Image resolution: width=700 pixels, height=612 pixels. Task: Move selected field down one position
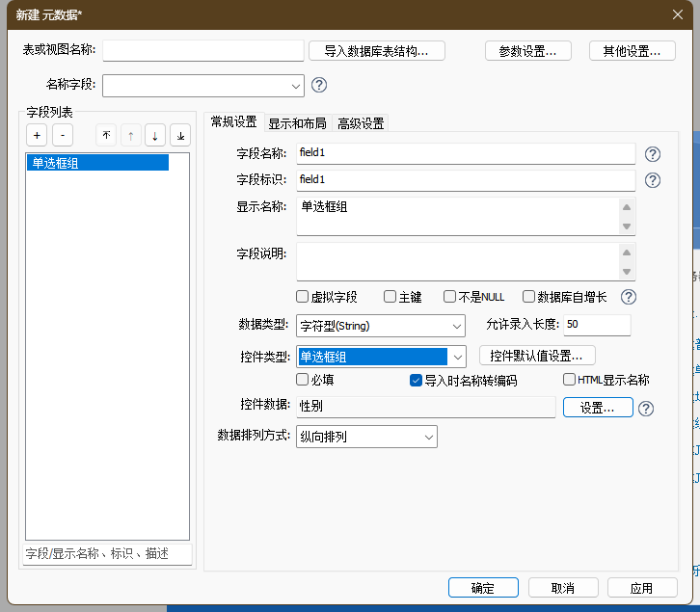[155, 136]
